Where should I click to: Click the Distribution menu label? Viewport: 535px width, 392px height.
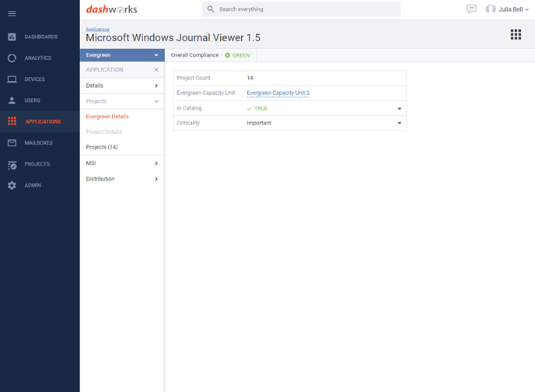coord(100,179)
